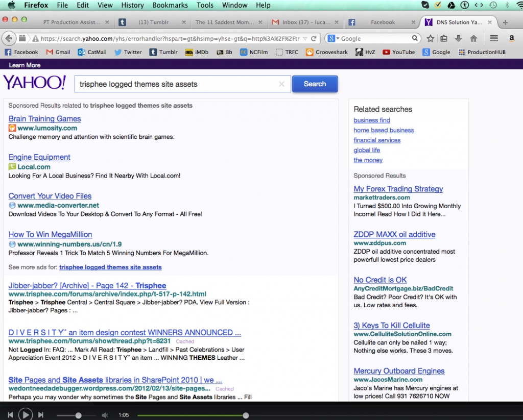Go to the Firefox Home icon

coord(473,39)
